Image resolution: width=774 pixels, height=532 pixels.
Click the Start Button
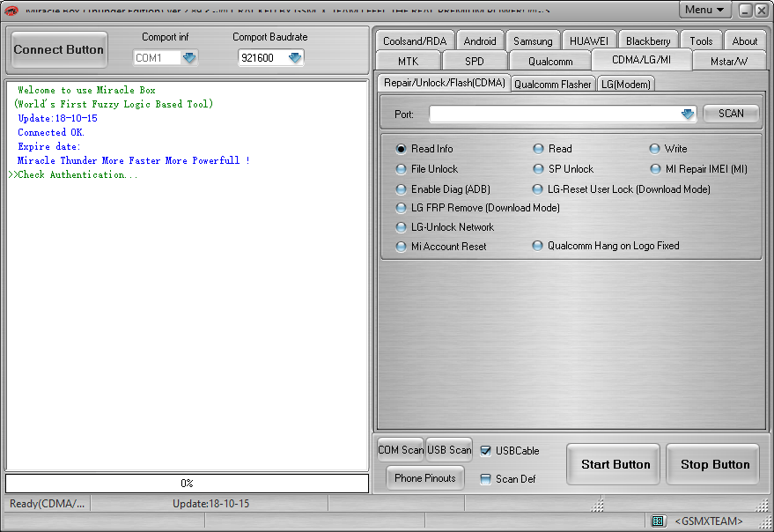coord(613,464)
